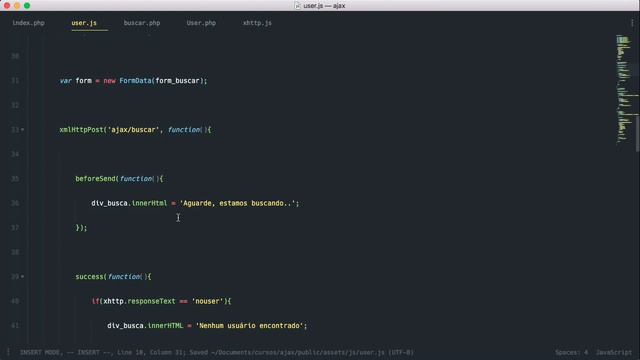Image resolution: width=640 pixels, height=360 pixels.
Task: Minimize the window using the yellow button
Action: (x=17, y=6)
